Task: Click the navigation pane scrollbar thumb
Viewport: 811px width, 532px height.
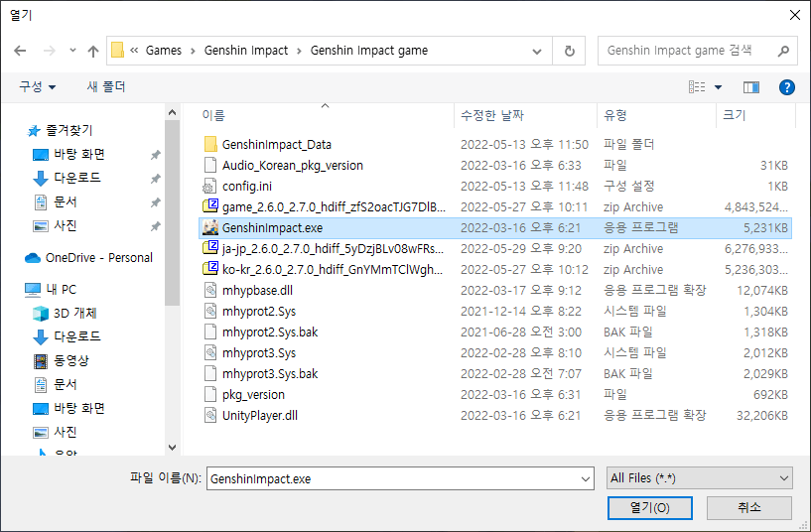Action: click(173, 213)
